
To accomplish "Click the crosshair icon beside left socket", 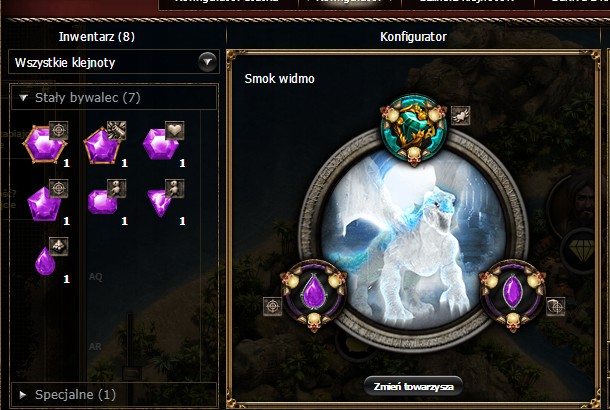I will coord(272,307).
